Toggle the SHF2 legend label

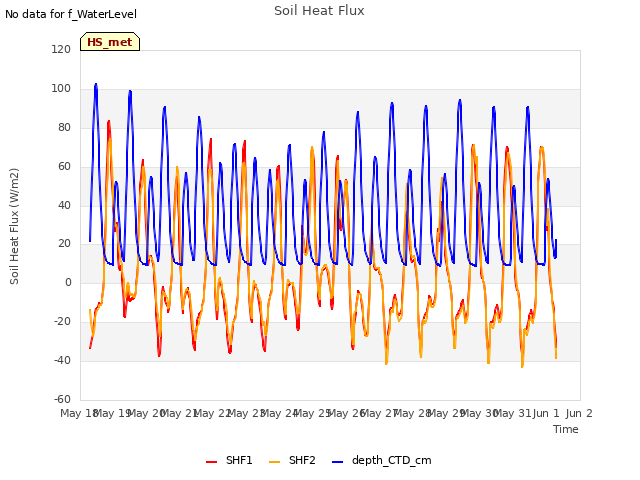click(x=302, y=460)
